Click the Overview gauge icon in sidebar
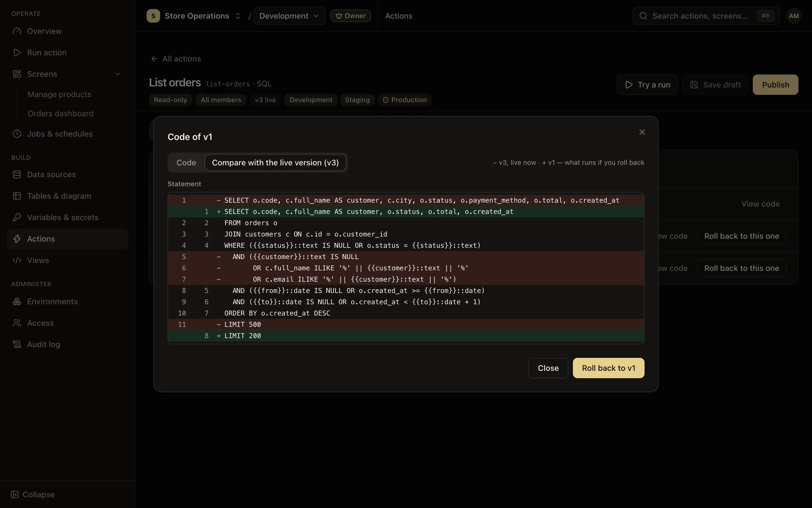812x508 pixels. [x=17, y=31]
